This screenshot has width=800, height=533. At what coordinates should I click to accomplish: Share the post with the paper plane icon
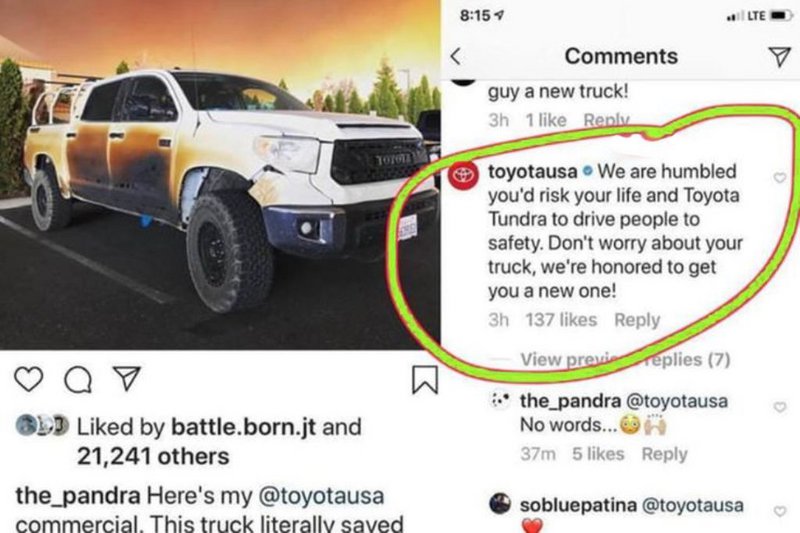pyautogui.click(x=127, y=378)
